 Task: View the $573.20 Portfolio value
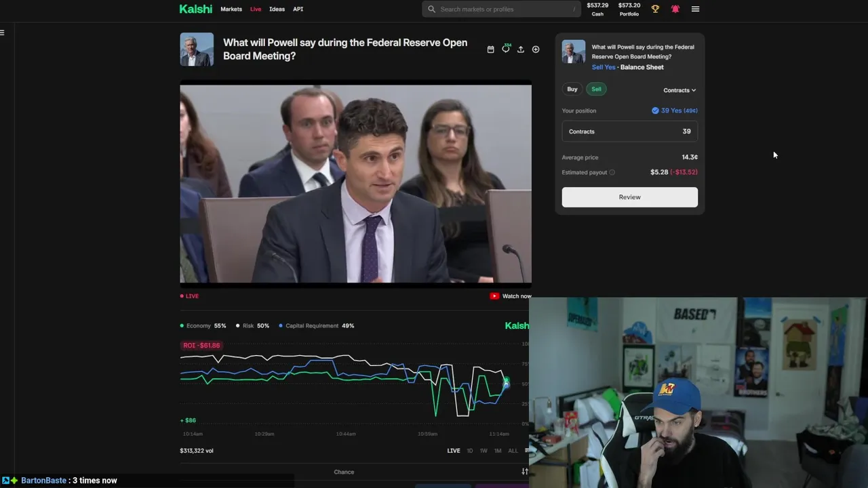[629, 9]
